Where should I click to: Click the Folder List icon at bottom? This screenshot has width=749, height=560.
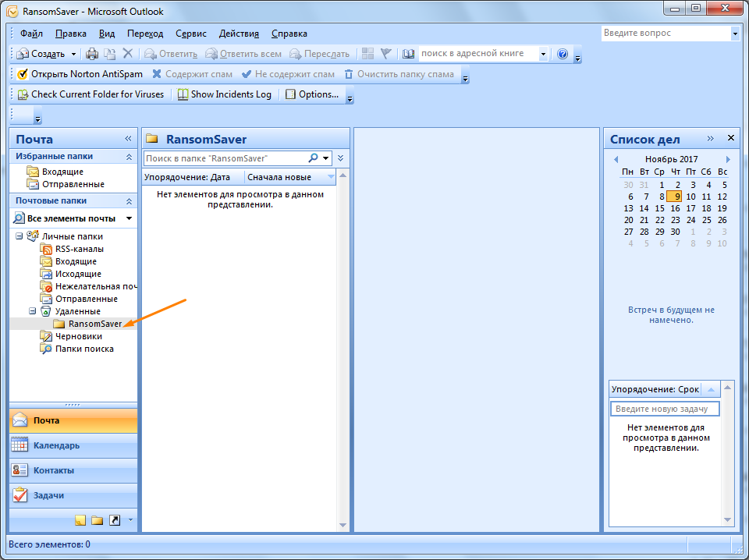98,520
